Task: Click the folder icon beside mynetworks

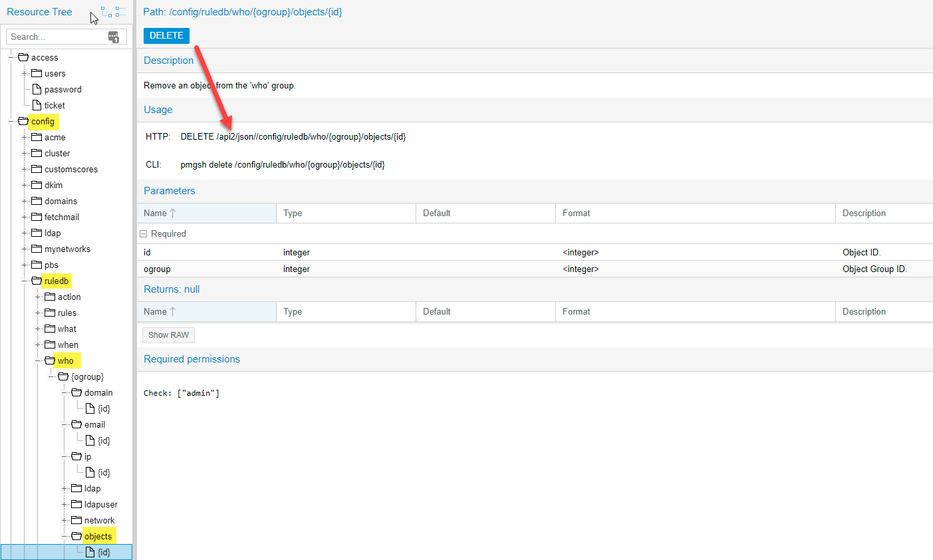Action: (x=37, y=249)
